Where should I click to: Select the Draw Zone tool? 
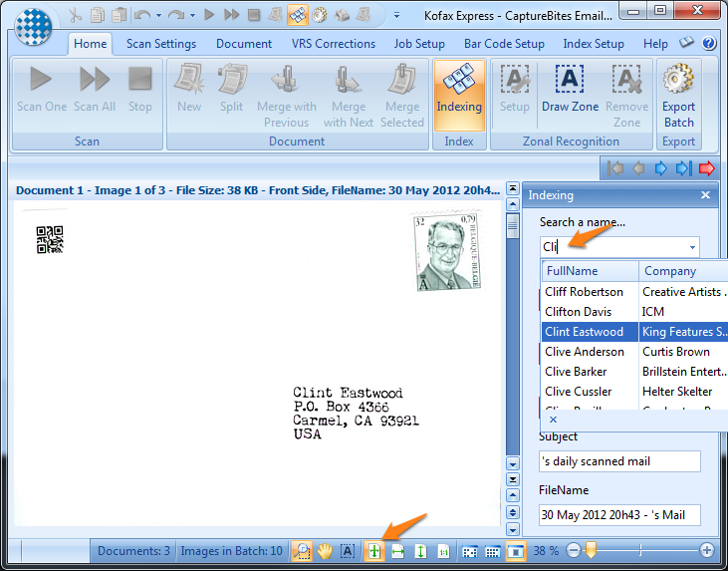coord(570,90)
